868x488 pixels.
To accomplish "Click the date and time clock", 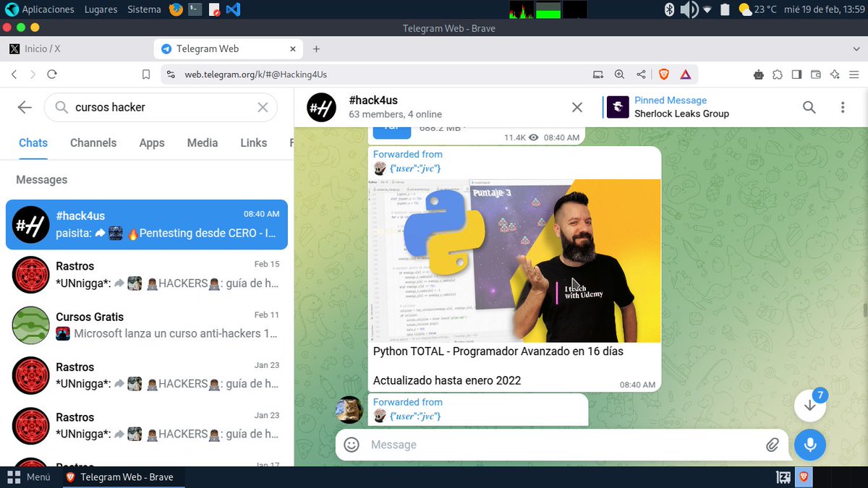I will point(825,9).
